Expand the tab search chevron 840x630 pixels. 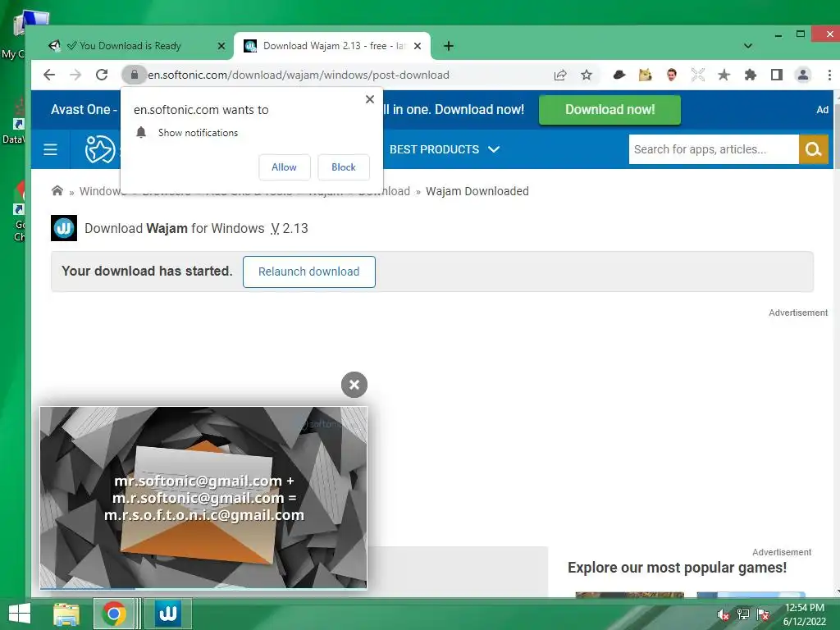click(x=748, y=46)
